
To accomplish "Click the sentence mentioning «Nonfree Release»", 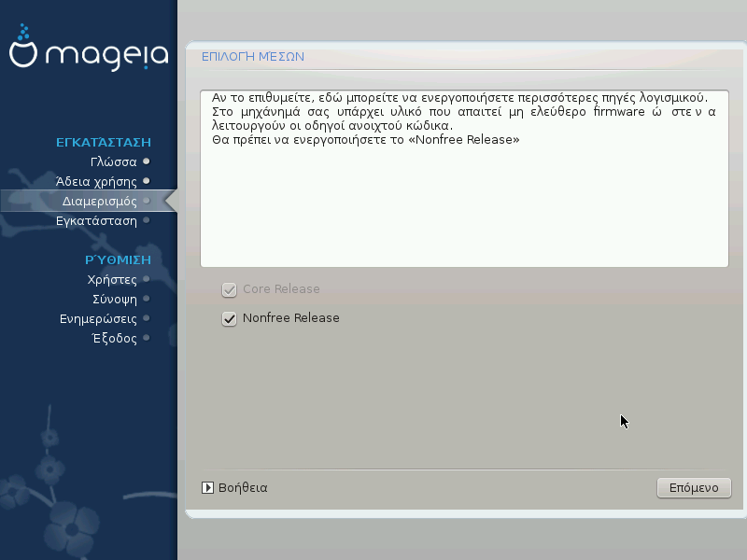I will (x=365, y=139).
